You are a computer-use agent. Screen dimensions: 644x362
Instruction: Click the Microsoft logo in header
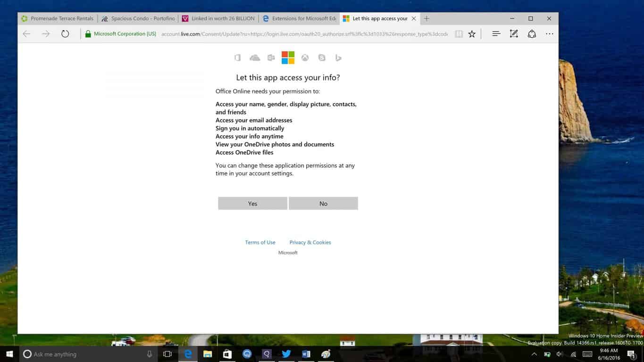coord(288,58)
